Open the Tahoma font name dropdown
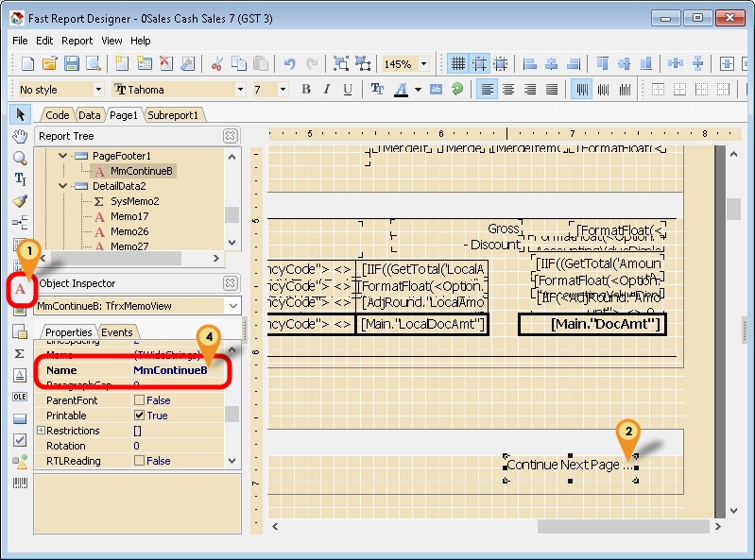The height and width of the screenshot is (560, 755). [242, 90]
